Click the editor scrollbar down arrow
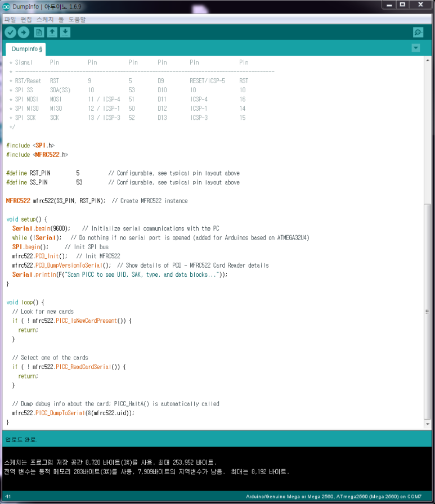The image size is (435, 504). pyautogui.click(x=428, y=424)
